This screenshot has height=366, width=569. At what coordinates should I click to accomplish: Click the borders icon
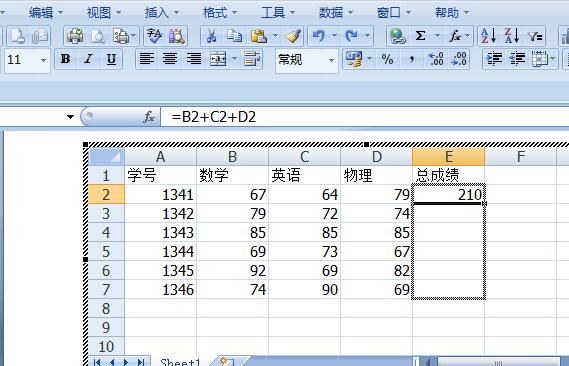click(540, 59)
